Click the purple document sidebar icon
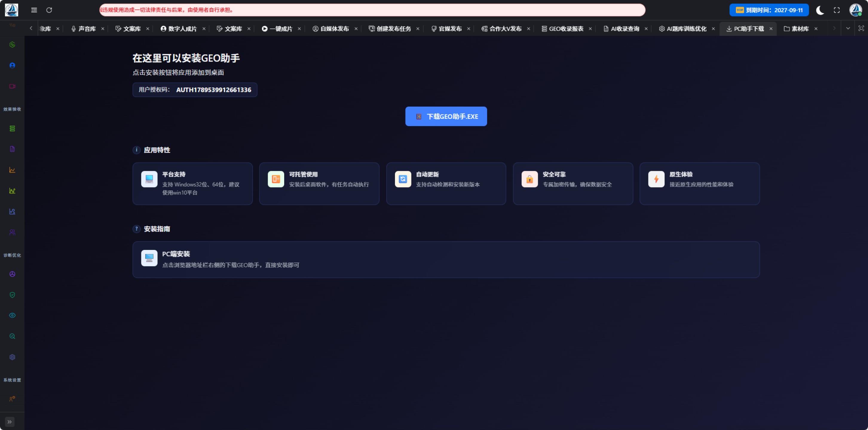 pyautogui.click(x=12, y=149)
